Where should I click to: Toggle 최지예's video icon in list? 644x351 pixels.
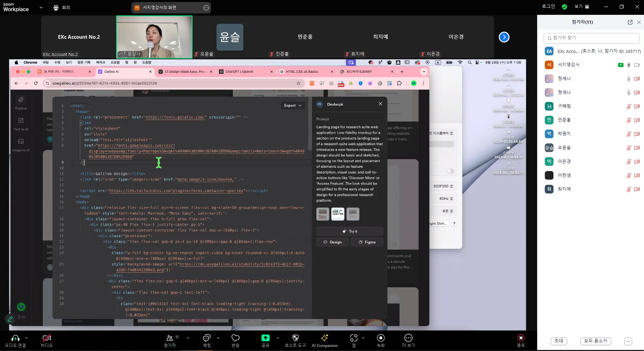point(637,189)
